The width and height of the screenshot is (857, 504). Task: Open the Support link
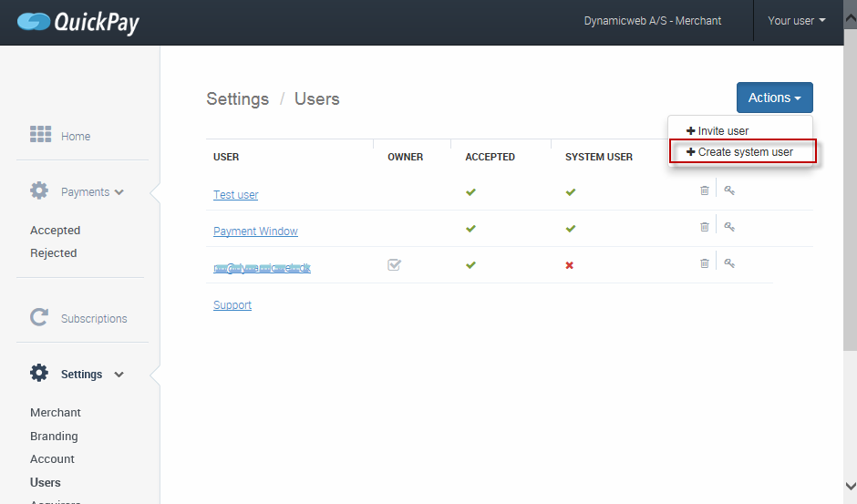tap(232, 305)
